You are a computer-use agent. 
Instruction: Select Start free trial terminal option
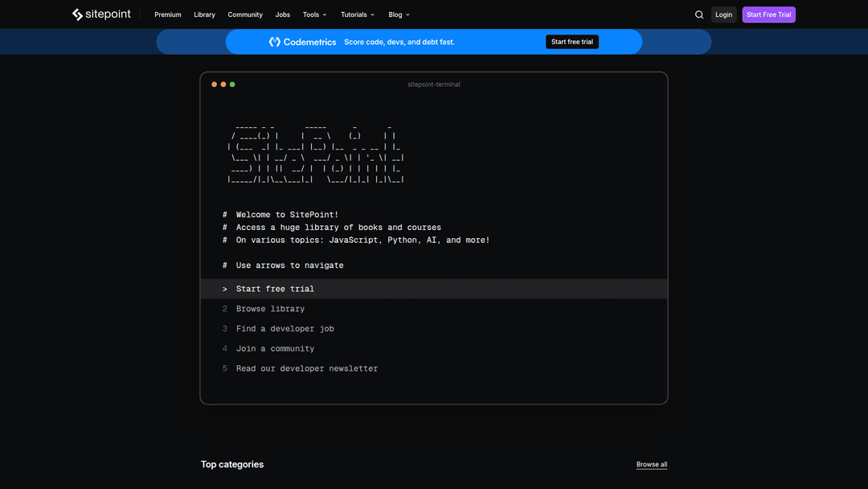[275, 289]
